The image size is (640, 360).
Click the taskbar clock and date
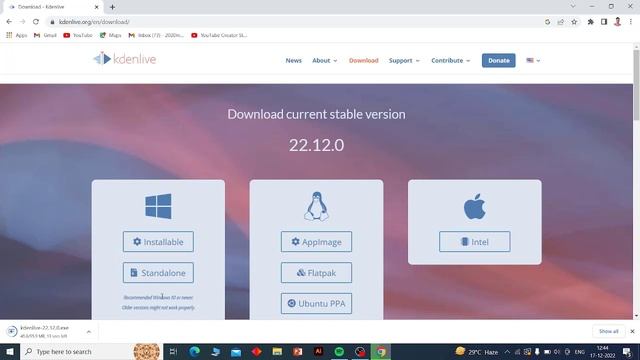pos(603,351)
